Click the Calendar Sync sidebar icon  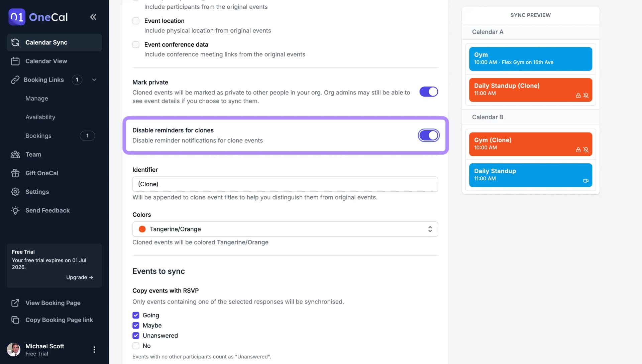point(15,42)
